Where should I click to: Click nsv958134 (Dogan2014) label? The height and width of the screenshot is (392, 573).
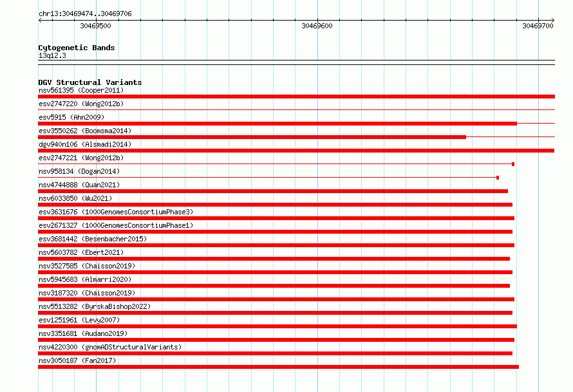pos(79,171)
